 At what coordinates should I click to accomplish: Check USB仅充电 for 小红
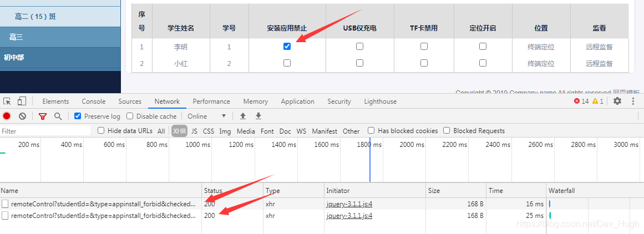(x=360, y=63)
